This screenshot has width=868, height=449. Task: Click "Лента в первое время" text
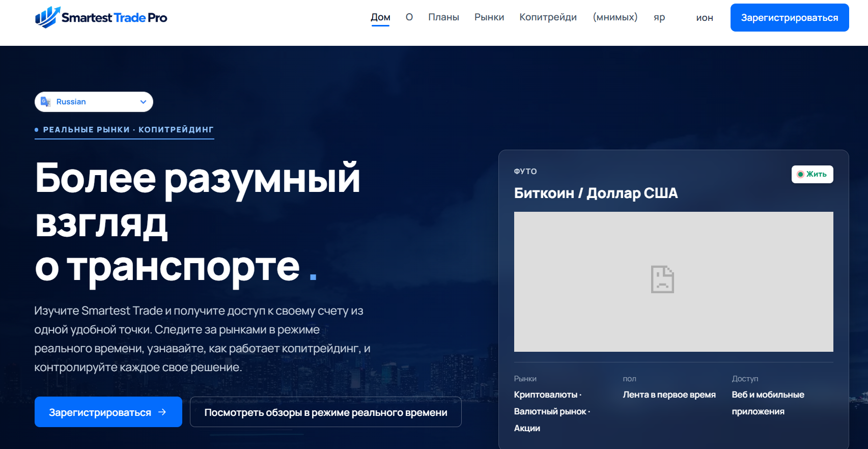point(669,395)
